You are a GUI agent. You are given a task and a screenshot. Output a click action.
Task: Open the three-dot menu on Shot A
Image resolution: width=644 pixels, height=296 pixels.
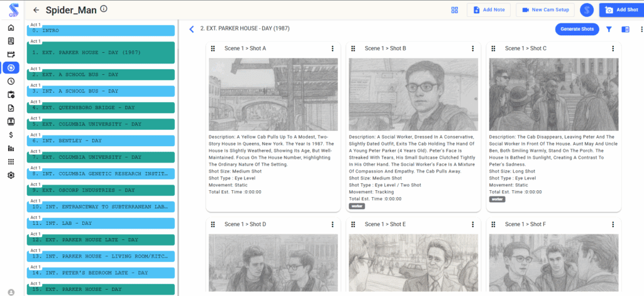tap(333, 48)
